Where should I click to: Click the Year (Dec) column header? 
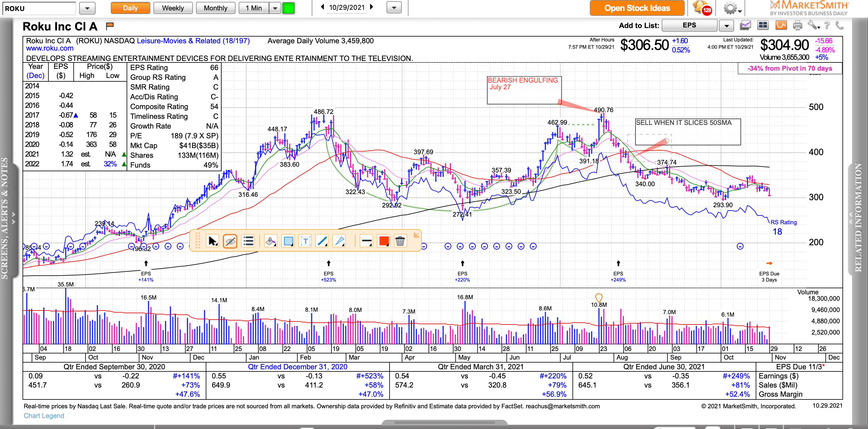(35, 71)
